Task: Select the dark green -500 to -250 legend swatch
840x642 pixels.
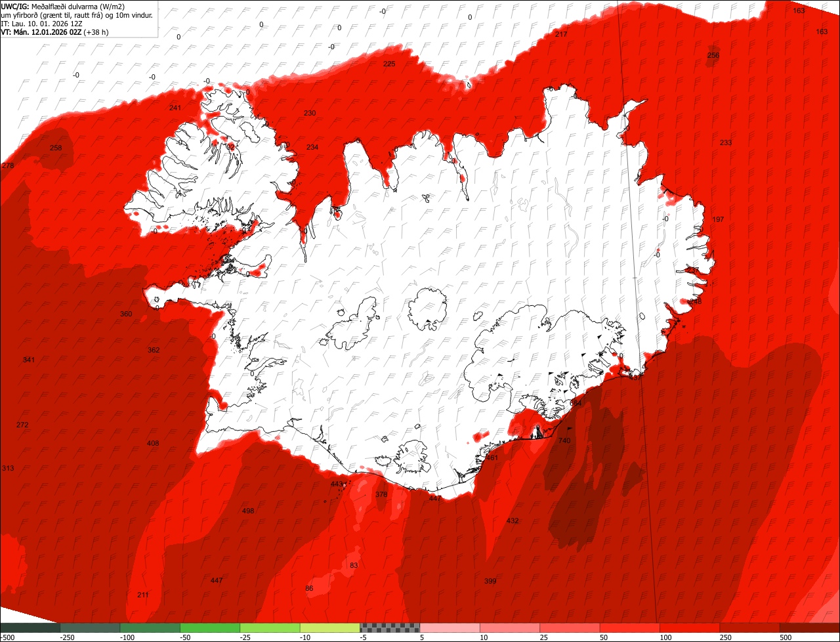Action: point(30,628)
